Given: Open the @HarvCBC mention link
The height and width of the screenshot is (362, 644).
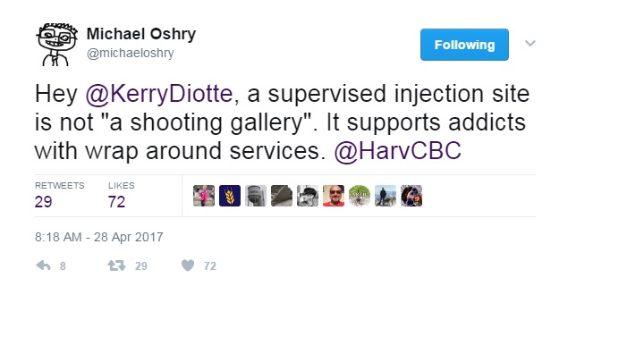Looking at the screenshot, I should coord(397,151).
